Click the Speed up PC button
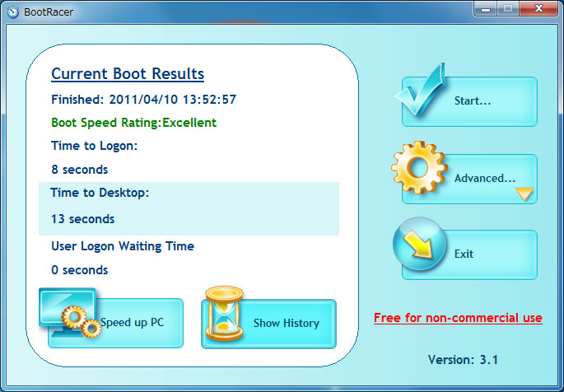Image resolution: width=564 pixels, height=392 pixels. (115, 323)
